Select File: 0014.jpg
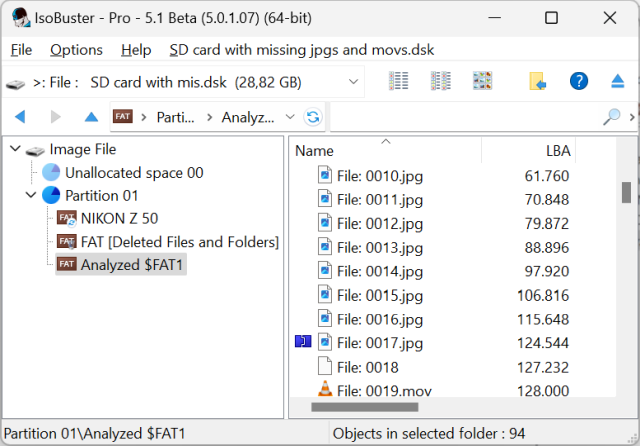 [x=380, y=272]
